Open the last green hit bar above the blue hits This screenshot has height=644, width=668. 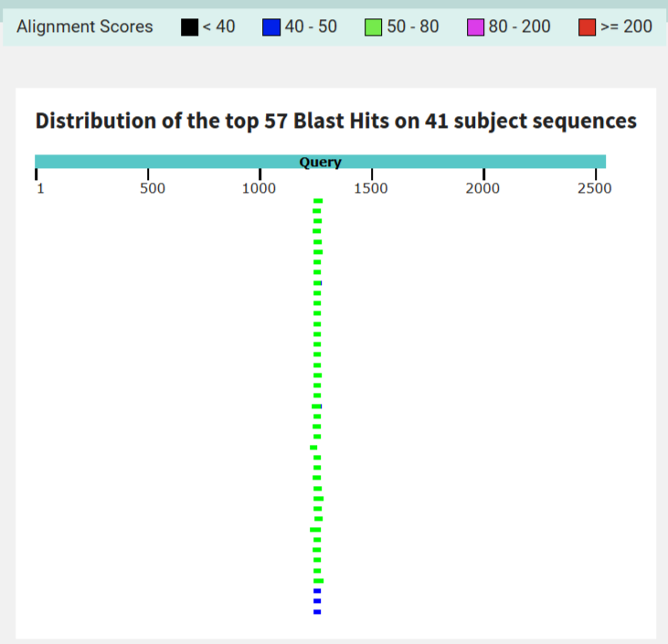(x=318, y=581)
